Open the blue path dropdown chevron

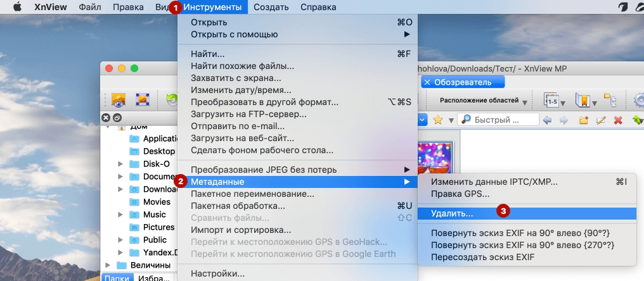[423, 120]
